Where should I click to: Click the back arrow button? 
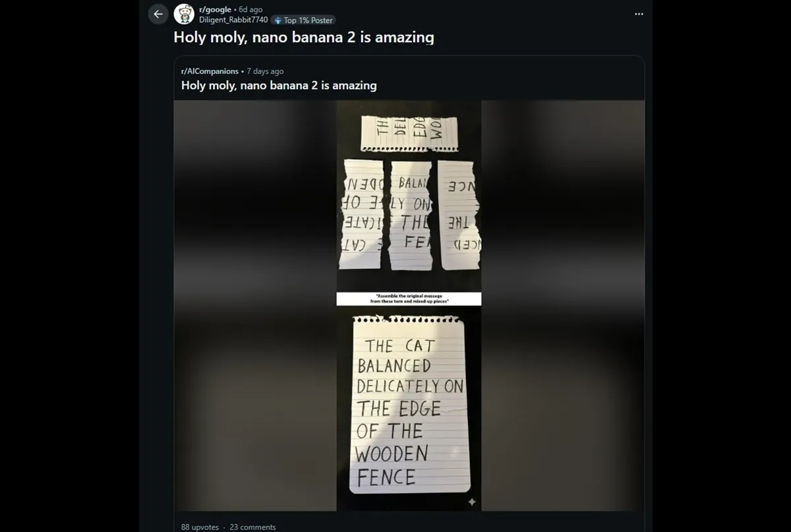point(158,14)
